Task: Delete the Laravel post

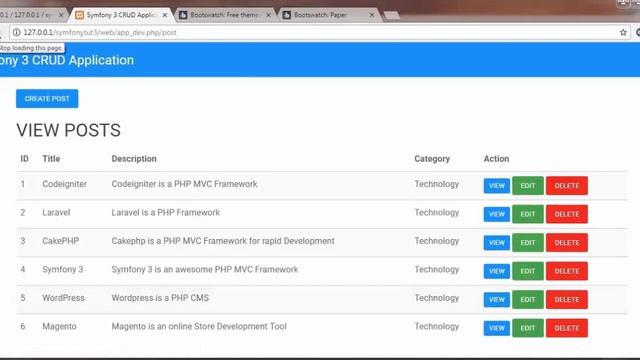Action: point(567,214)
